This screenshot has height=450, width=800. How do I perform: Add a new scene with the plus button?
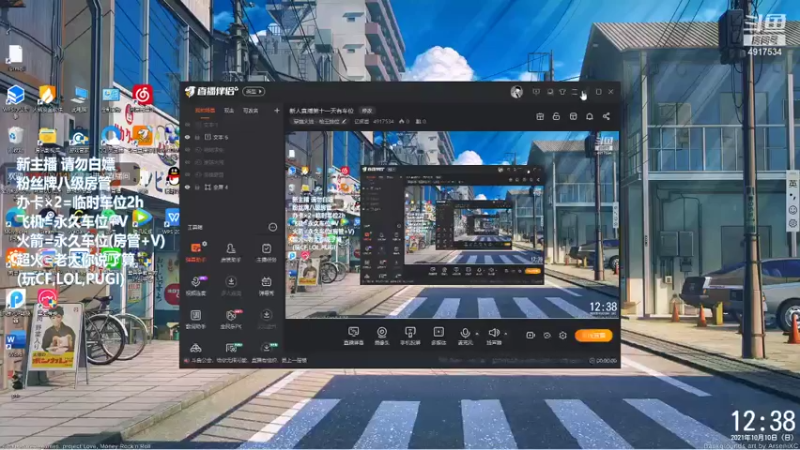277,110
